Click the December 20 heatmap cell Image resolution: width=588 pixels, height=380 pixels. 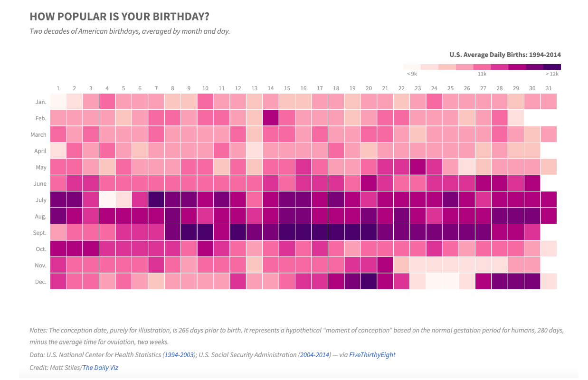click(369, 281)
